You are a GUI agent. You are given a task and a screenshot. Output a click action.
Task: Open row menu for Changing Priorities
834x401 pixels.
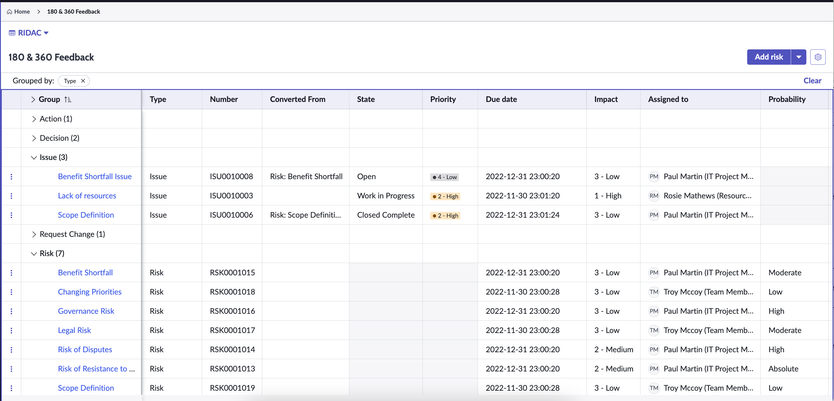click(11, 292)
